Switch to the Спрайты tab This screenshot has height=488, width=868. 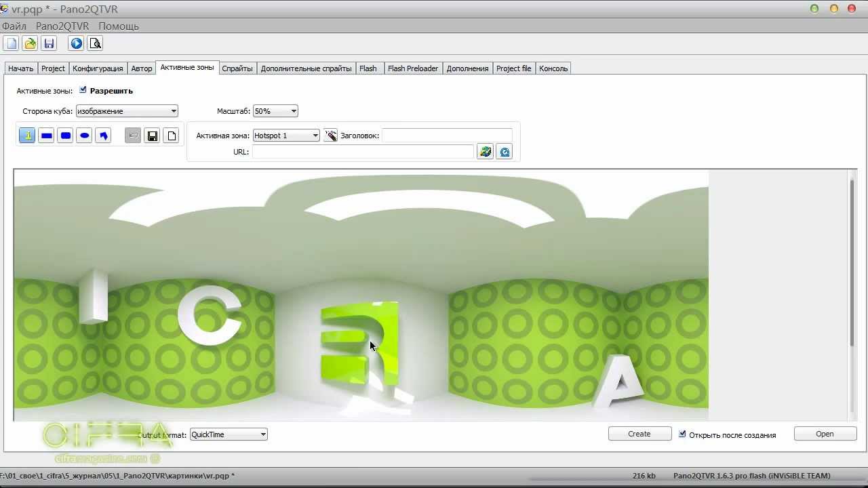(237, 68)
